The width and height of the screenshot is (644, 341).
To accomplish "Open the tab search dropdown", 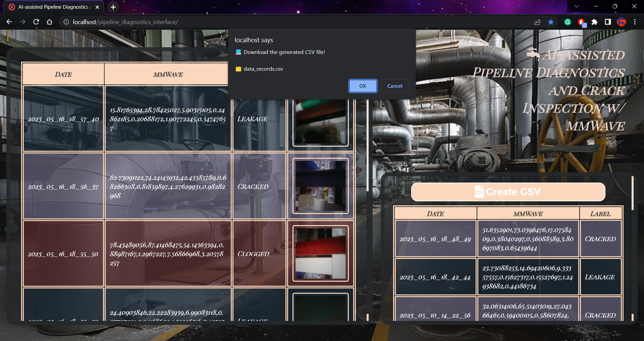I will coord(577,6).
